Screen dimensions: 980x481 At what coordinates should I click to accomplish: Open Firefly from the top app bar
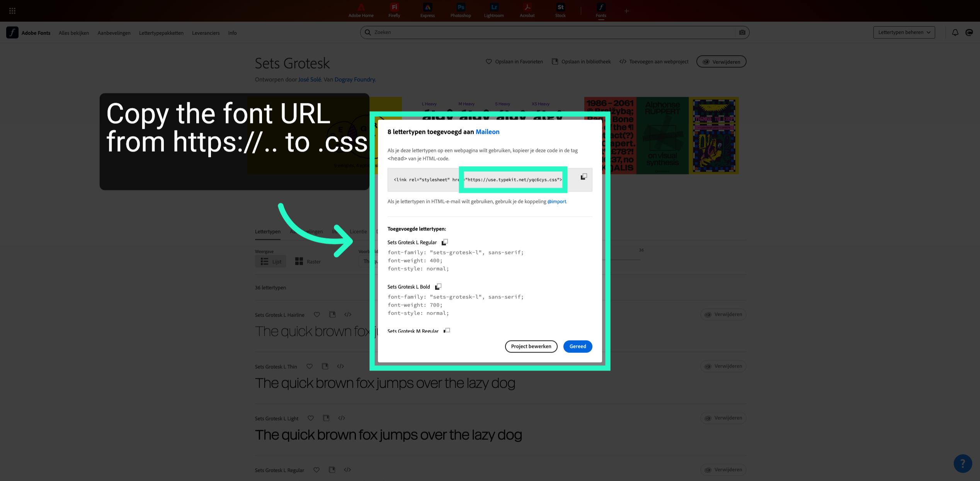pos(394,11)
